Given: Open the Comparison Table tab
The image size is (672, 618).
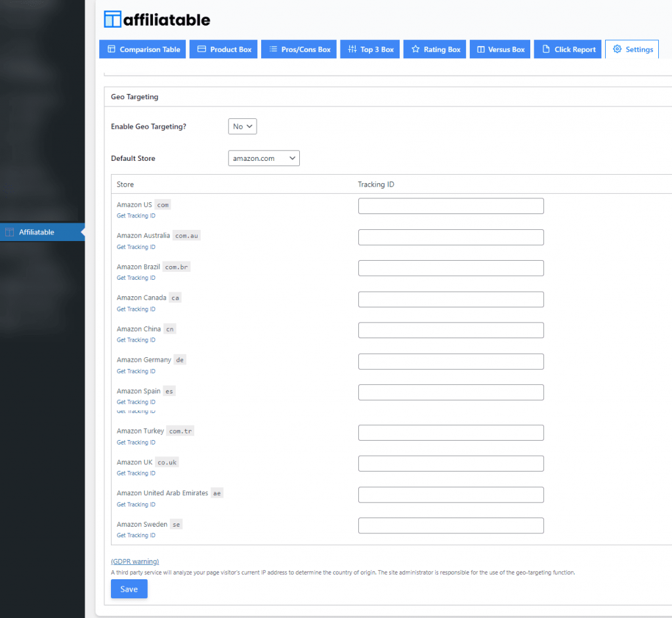Looking at the screenshot, I should (142, 49).
